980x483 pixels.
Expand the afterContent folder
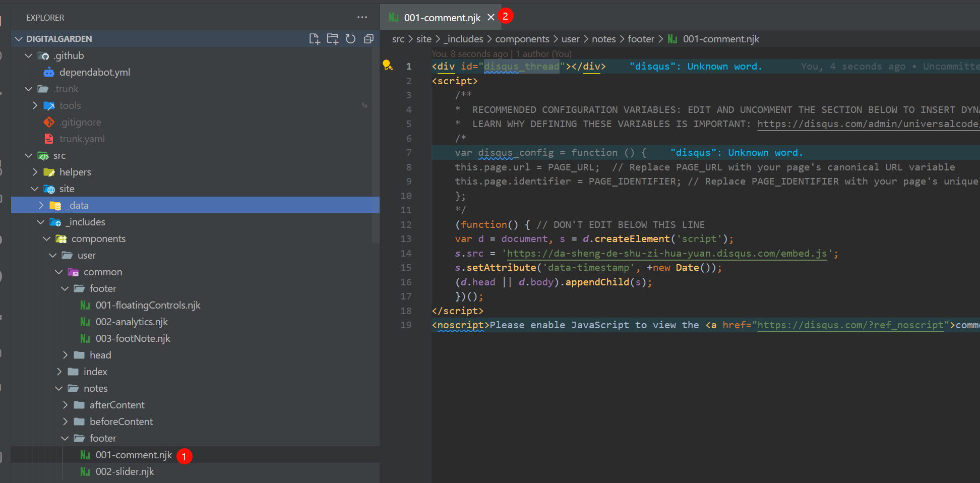(65, 405)
